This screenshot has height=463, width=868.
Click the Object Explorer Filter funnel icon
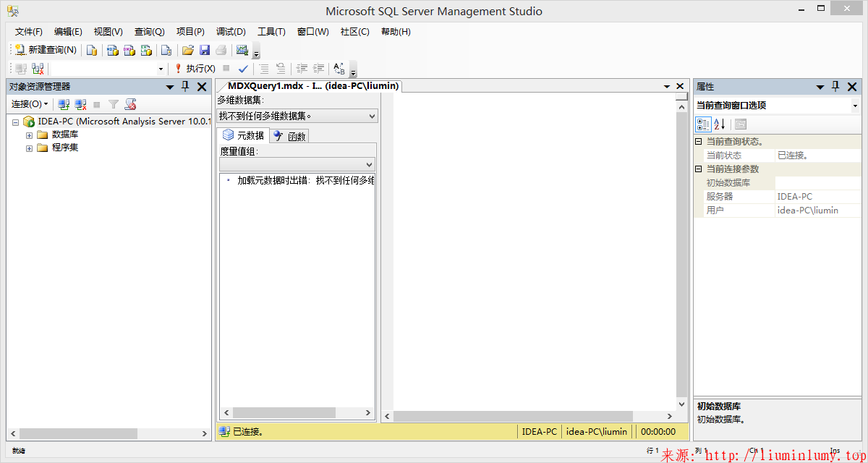click(114, 104)
